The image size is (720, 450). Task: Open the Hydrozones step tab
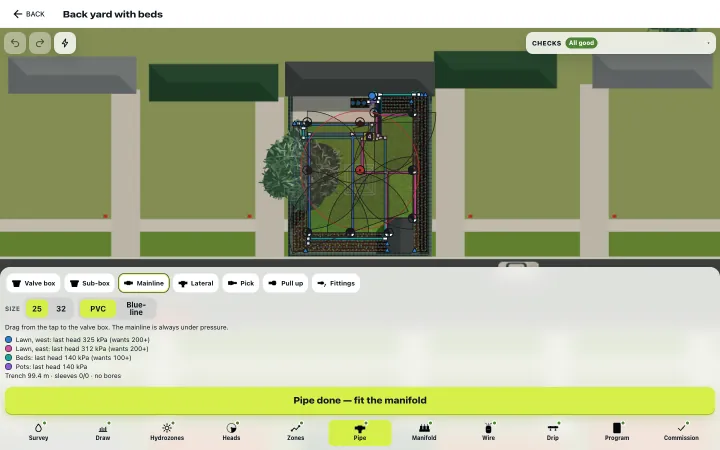pos(167,433)
